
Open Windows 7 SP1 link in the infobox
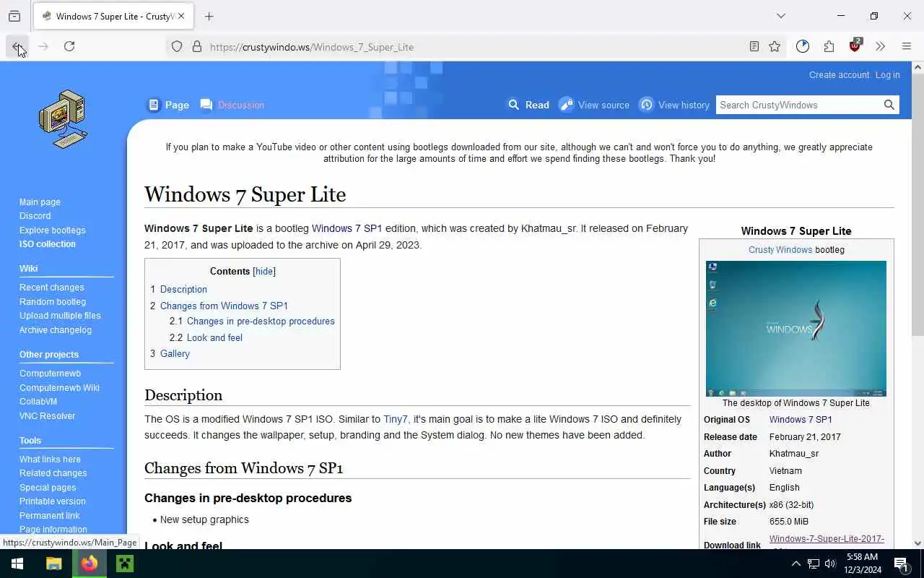tap(801, 420)
